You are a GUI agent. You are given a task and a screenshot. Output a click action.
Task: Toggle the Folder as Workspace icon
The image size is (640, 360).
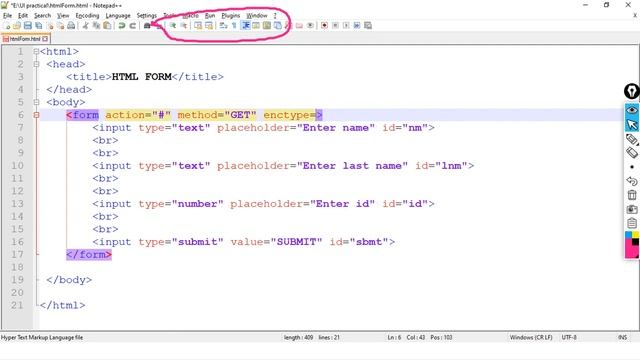299,25
